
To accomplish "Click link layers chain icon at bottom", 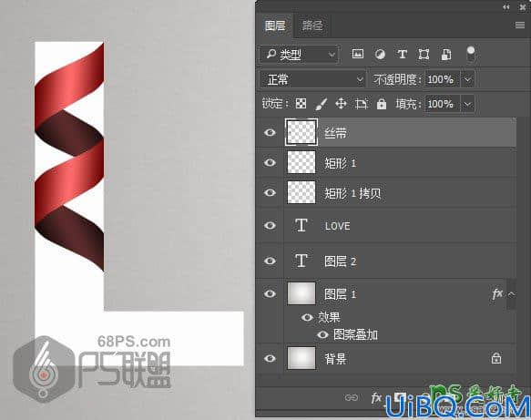I will [352, 397].
